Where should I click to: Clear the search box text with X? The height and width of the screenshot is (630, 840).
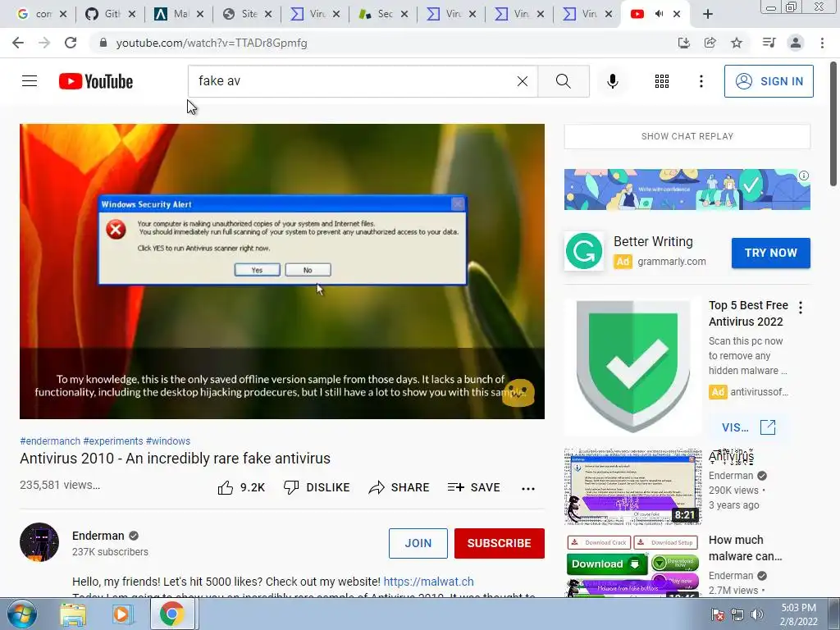pos(523,81)
